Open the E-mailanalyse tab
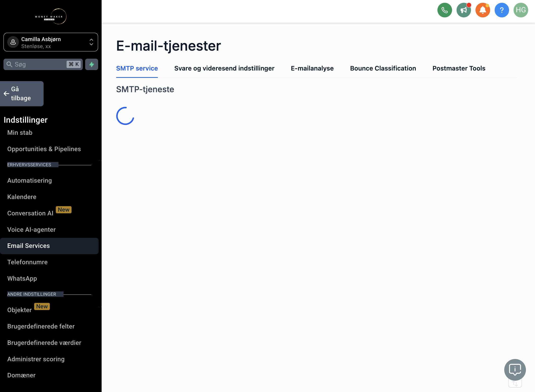Viewport: 535px width, 392px height. pyautogui.click(x=312, y=68)
